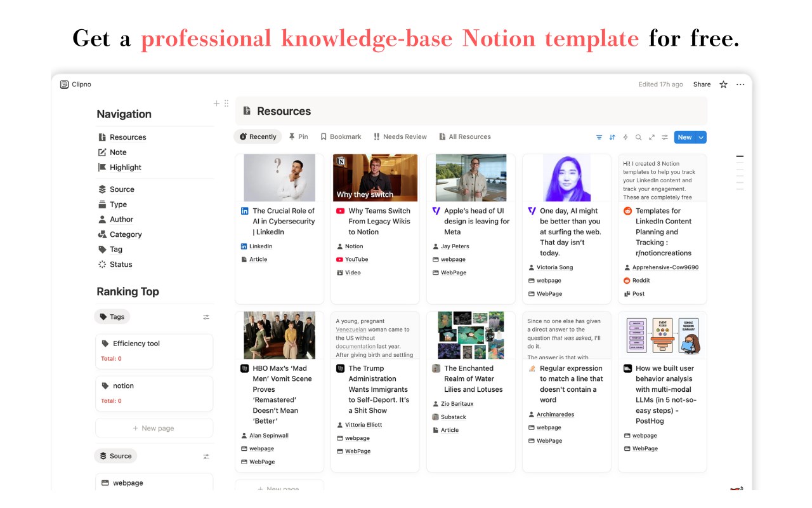Open Tags view settings icon under Ranking Top

pyautogui.click(x=206, y=317)
